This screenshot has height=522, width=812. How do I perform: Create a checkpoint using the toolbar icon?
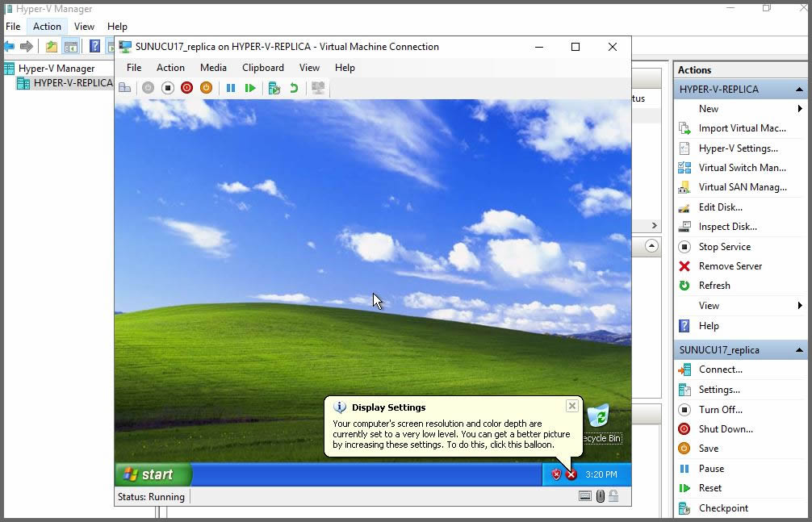274,88
